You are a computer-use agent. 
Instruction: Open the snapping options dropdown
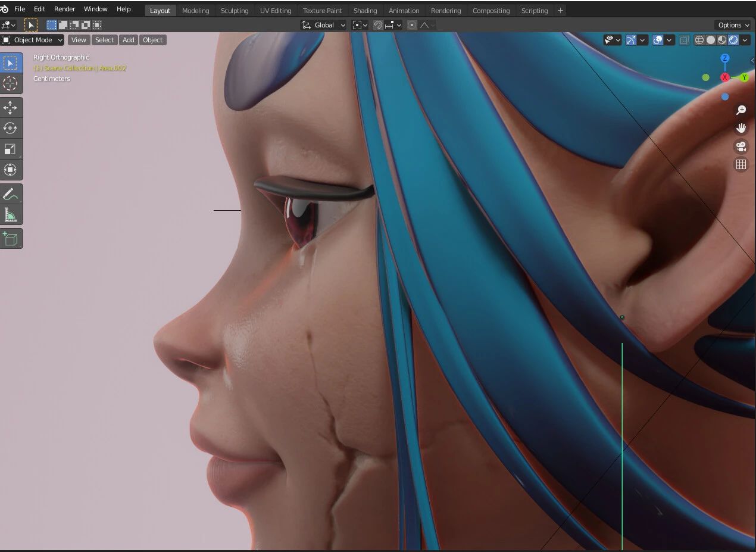[393, 25]
